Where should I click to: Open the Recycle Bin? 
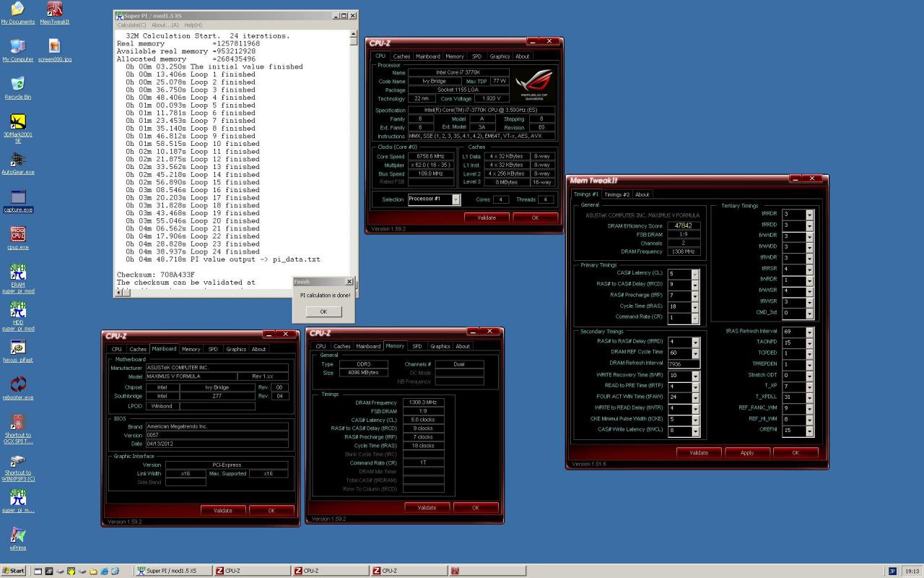[17, 87]
